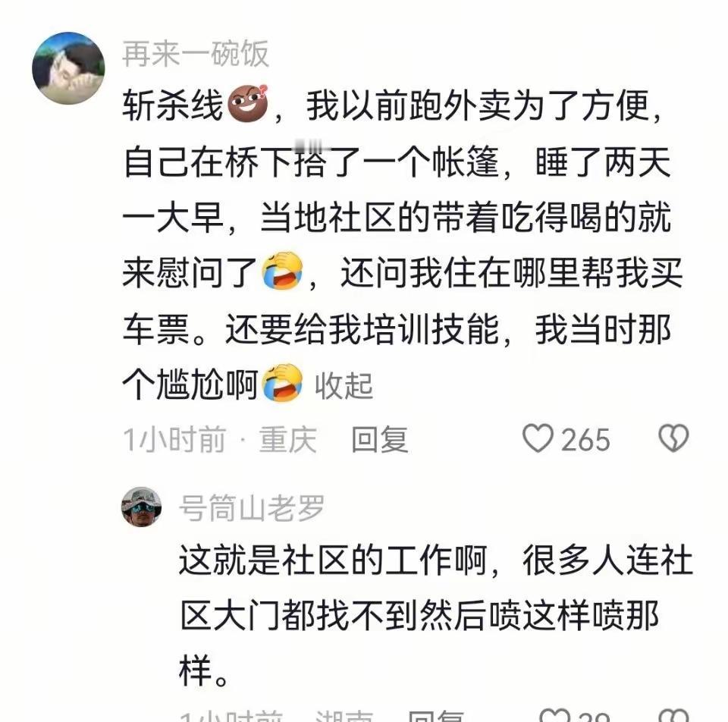Dislike the 再来一碗饭 comment via broken heart
Screen dimensions: 728x722
pyautogui.click(x=673, y=438)
